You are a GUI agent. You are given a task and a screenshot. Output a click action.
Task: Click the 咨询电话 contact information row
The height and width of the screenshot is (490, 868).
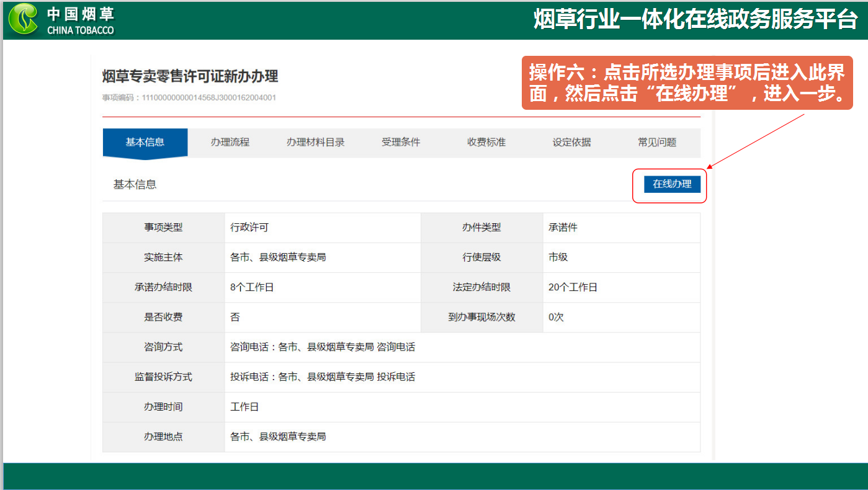point(323,347)
